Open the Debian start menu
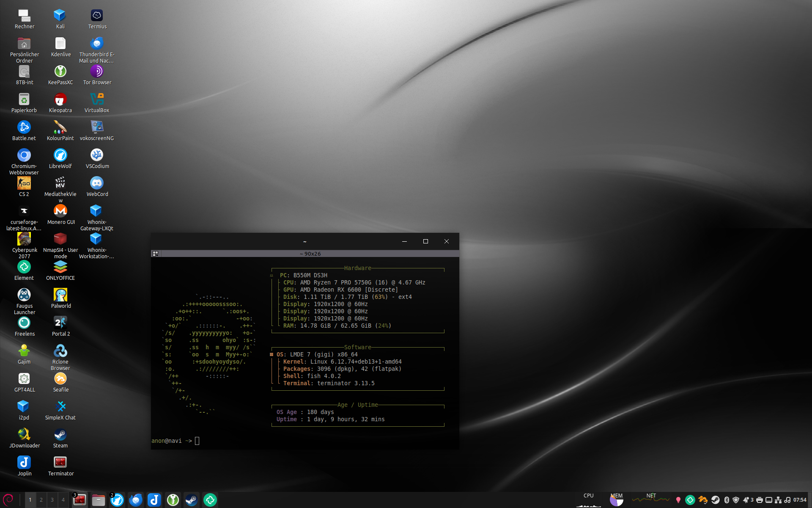Image resolution: width=812 pixels, height=508 pixels. [8, 500]
